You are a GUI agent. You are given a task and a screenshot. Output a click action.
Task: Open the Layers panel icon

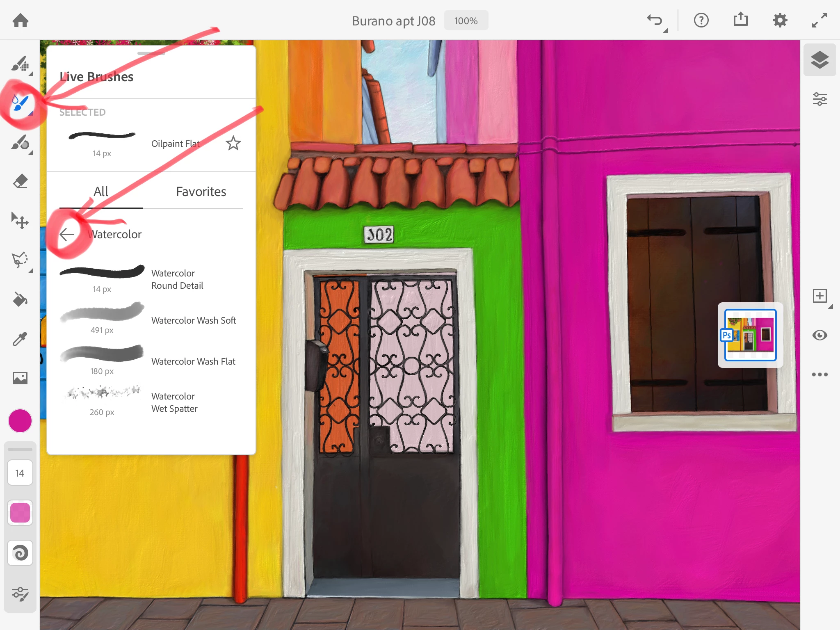point(819,60)
